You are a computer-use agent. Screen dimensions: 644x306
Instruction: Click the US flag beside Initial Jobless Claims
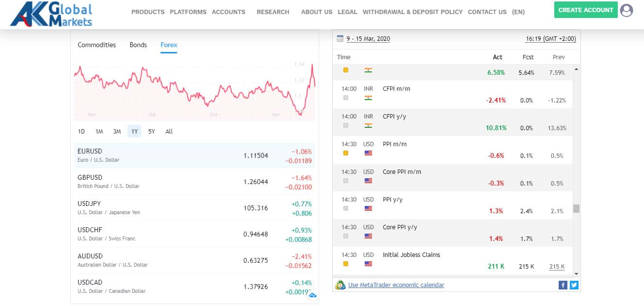368,264
